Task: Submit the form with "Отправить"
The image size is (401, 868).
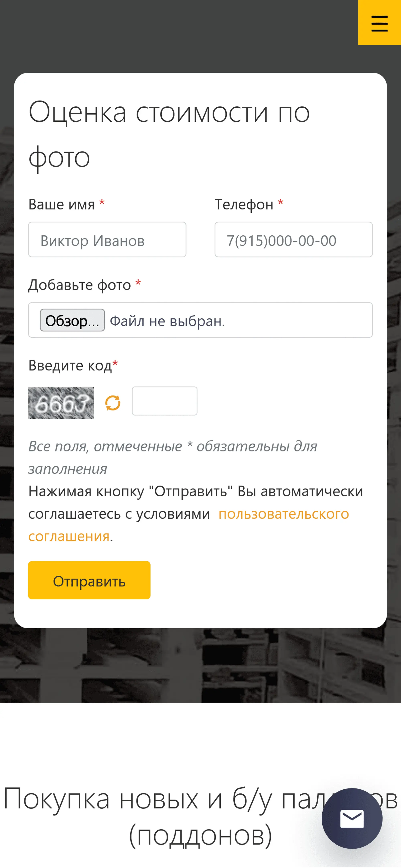Action: pyautogui.click(x=89, y=580)
